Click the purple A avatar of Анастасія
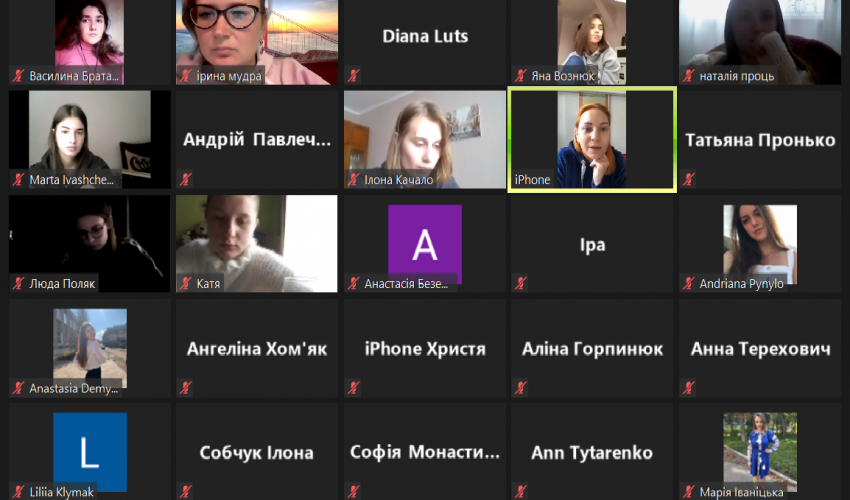 click(425, 244)
